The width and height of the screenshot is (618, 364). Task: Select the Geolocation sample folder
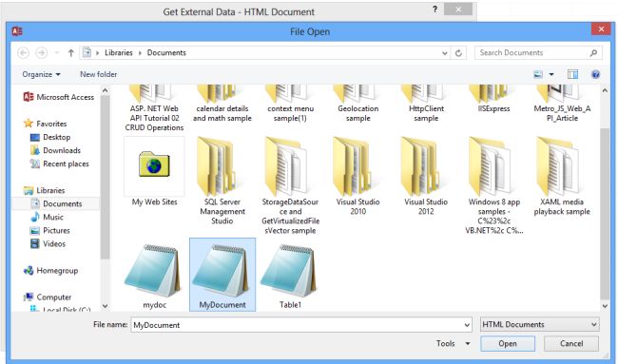click(x=357, y=104)
